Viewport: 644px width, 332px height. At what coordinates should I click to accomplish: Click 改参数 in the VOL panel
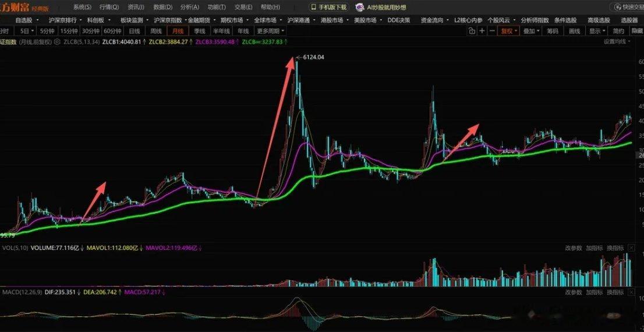(574, 248)
